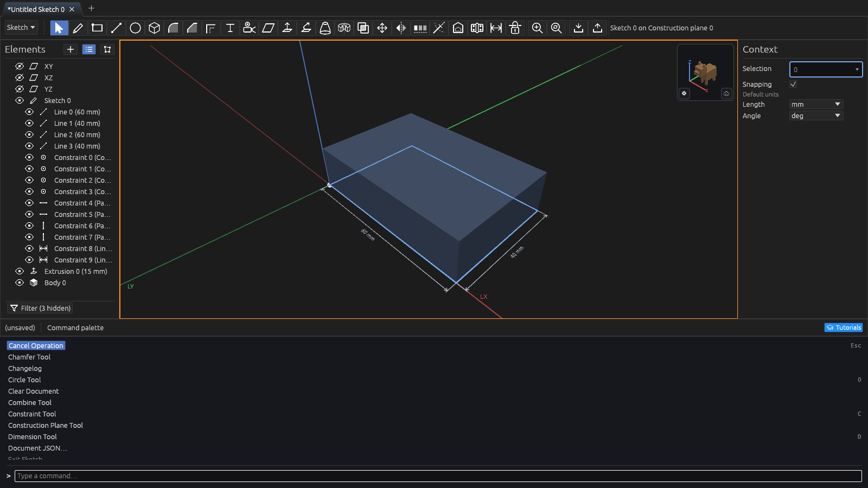Select the Rectangle tool

tap(97, 28)
